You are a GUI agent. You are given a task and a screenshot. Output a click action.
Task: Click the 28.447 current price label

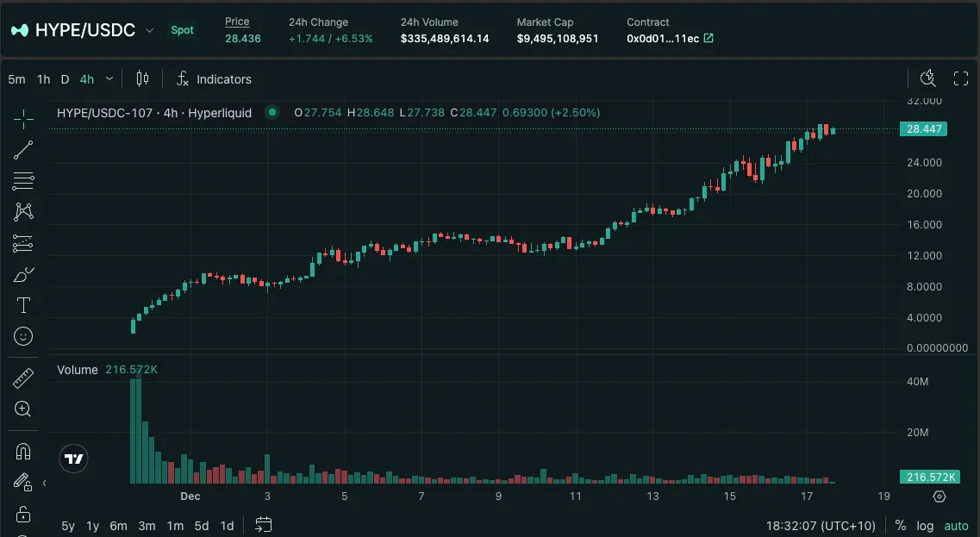924,128
